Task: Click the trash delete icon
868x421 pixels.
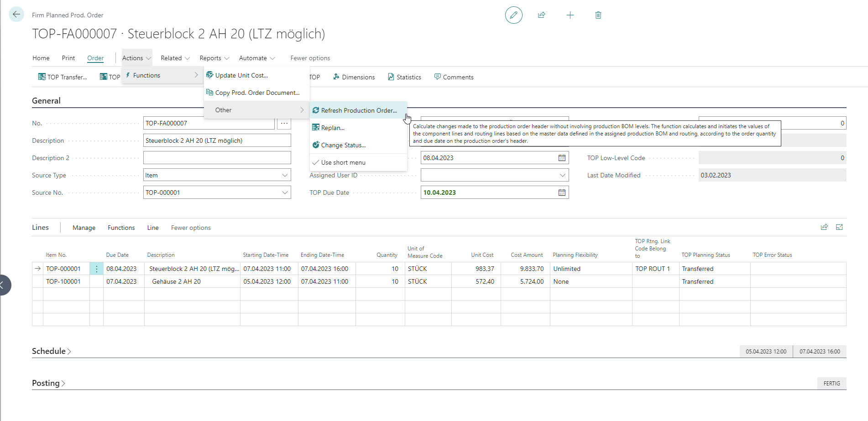Action: click(598, 15)
